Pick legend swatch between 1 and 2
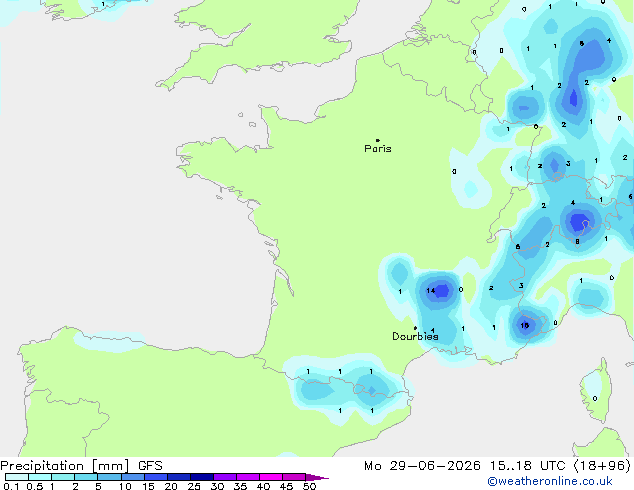Viewport: 634px width, 490px height. [x=63, y=477]
